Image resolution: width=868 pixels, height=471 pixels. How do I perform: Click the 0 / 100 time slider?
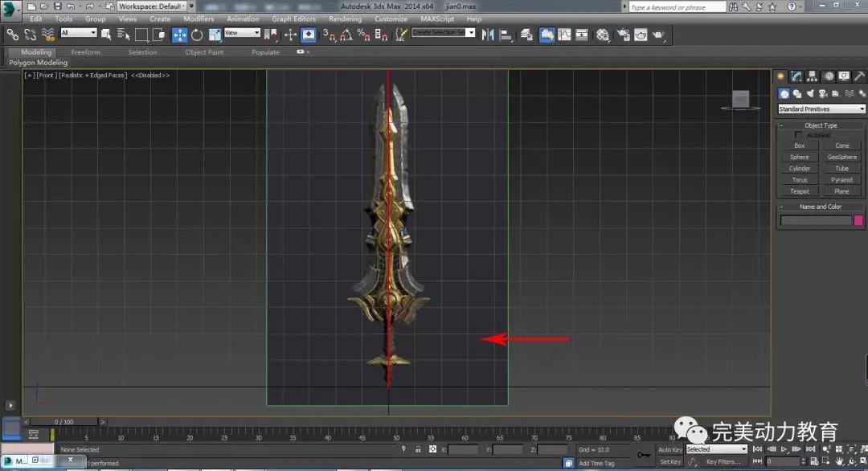click(x=63, y=422)
